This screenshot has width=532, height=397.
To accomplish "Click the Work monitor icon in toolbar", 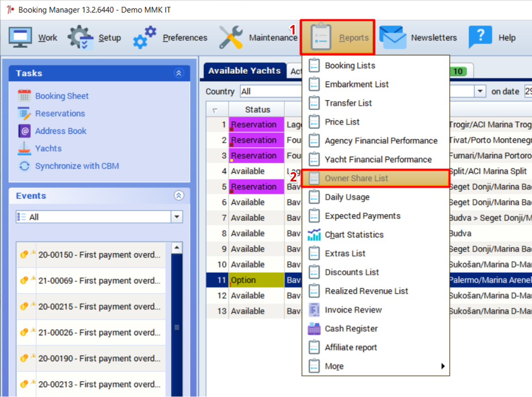I will [x=21, y=38].
